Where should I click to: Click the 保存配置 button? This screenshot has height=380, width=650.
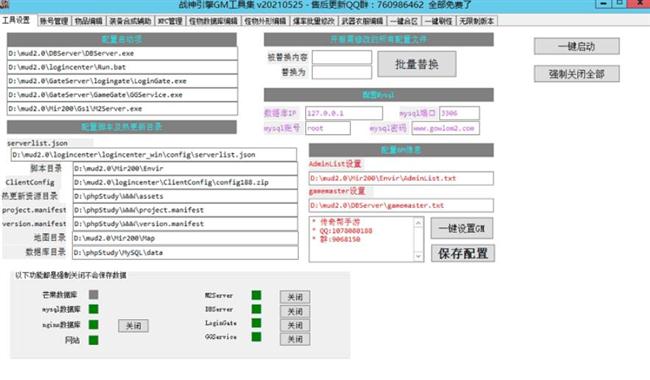click(463, 254)
